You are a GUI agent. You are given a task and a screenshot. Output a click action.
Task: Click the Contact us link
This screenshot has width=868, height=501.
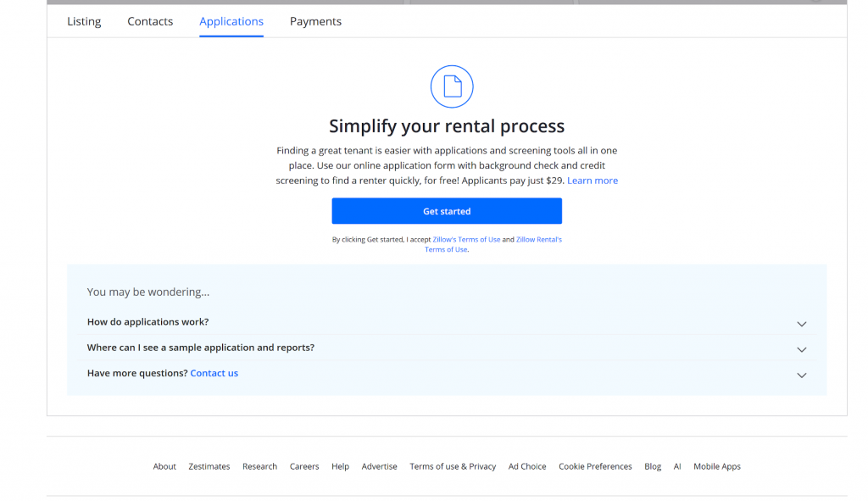pyautogui.click(x=214, y=373)
